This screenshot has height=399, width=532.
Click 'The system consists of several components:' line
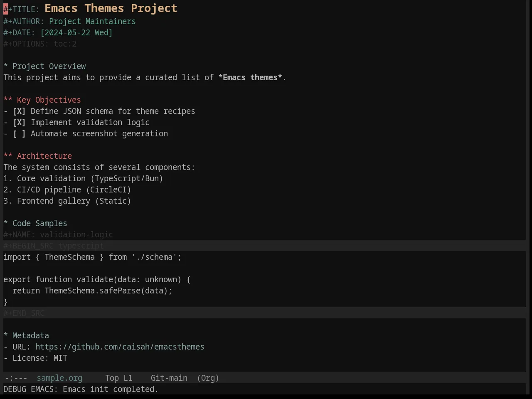pos(99,167)
